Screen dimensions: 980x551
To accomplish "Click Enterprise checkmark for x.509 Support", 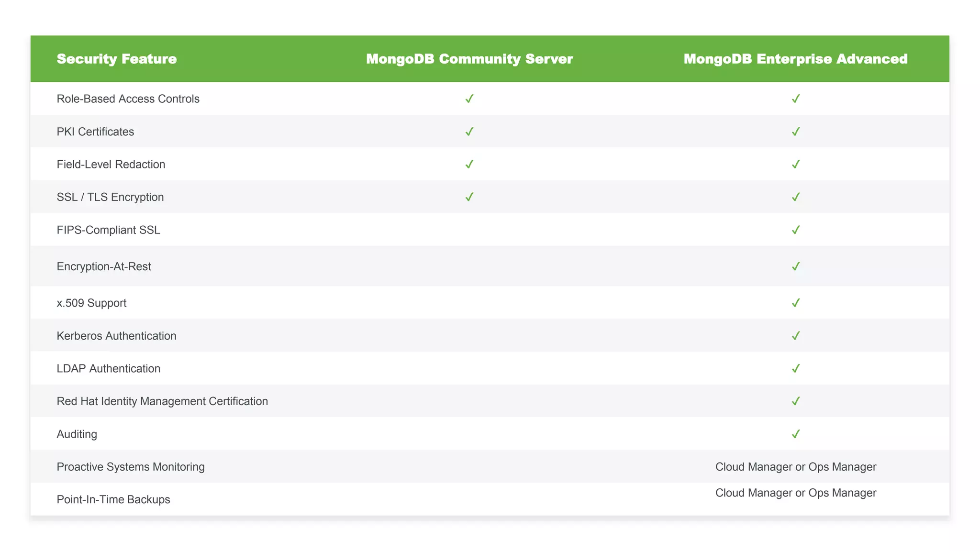I will pyautogui.click(x=795, y=303).
